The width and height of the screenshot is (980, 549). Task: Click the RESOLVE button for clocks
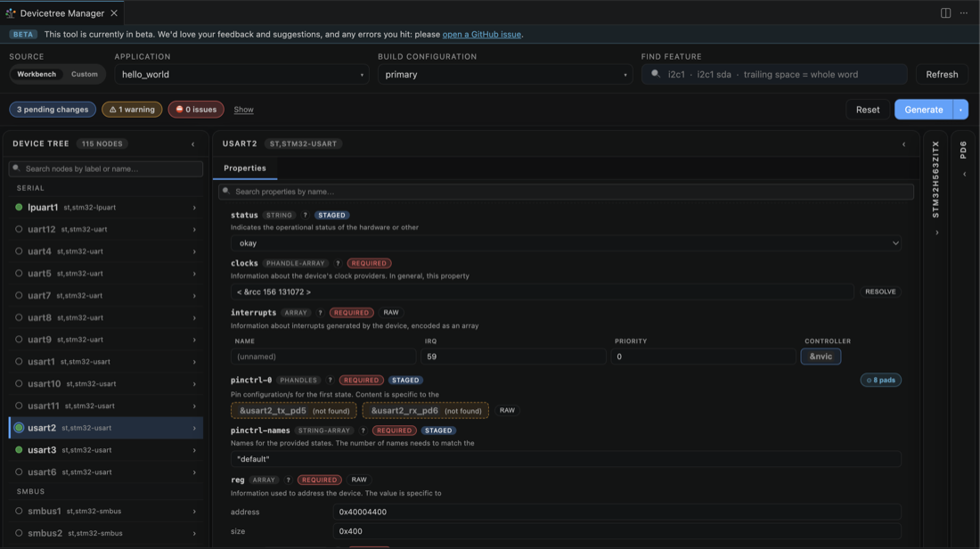pos(880,292)
